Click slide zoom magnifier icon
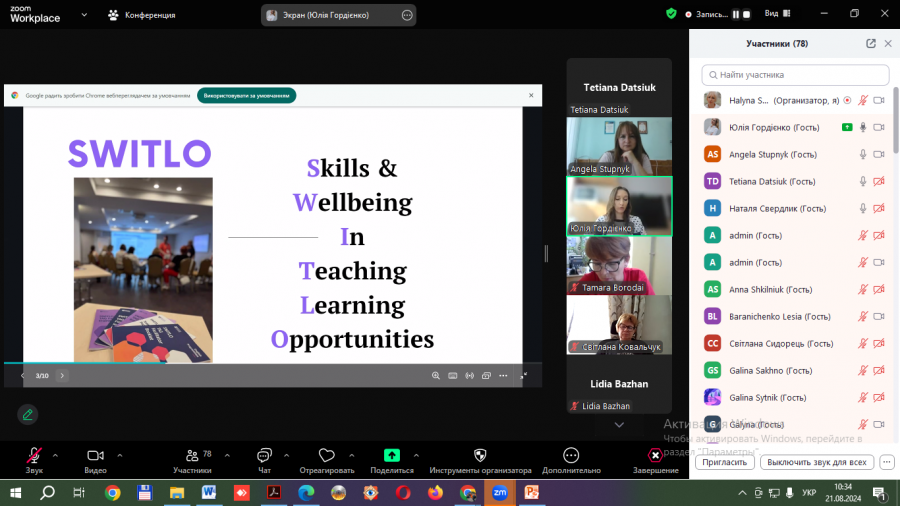This screenshot has height=506, width=900. [436, 375]
